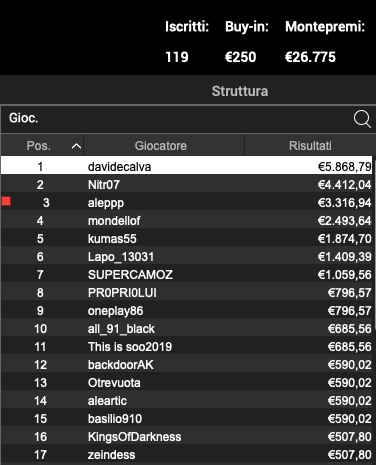This screenshot has height=465, width=376.
Task: Select kumas55 in the leaderboard
Action: [187, 238]
